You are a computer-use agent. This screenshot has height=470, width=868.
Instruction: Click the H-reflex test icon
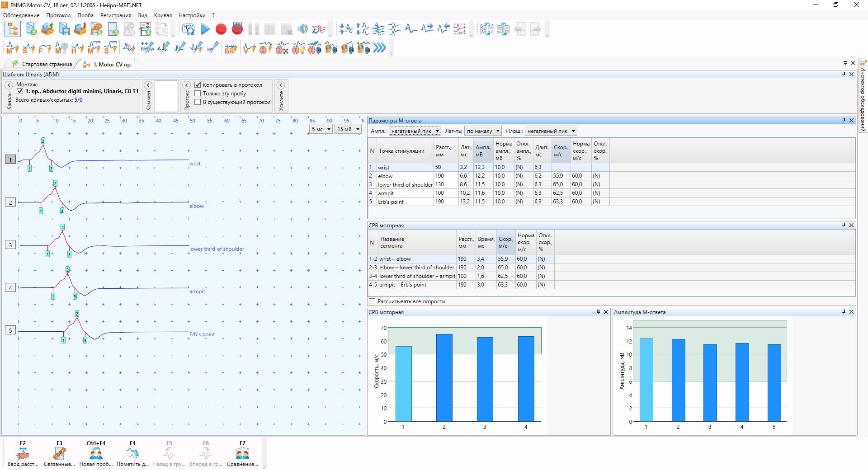(77, 48)
